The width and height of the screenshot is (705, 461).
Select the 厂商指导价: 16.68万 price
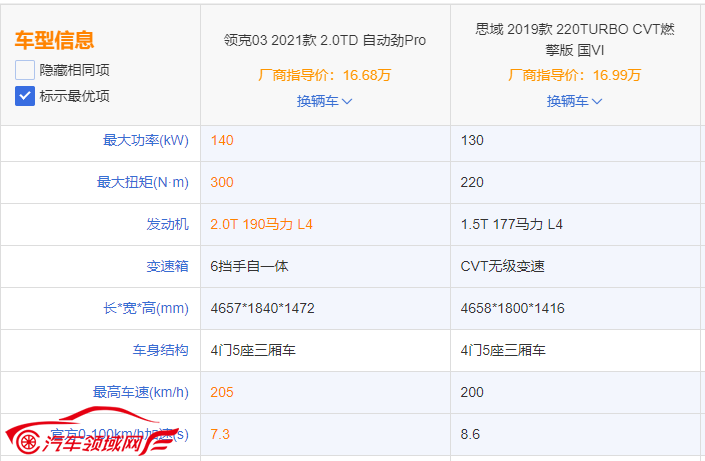tap(324, 75)
